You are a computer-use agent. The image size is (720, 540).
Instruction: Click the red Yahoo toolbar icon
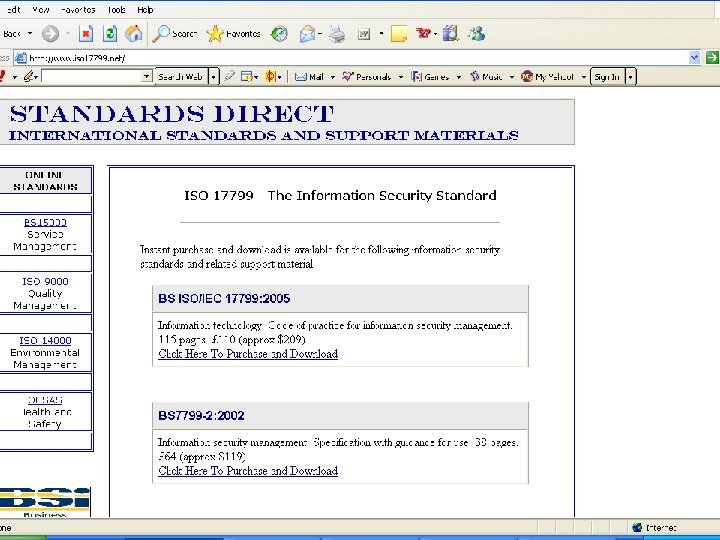(x=423, y=33)
